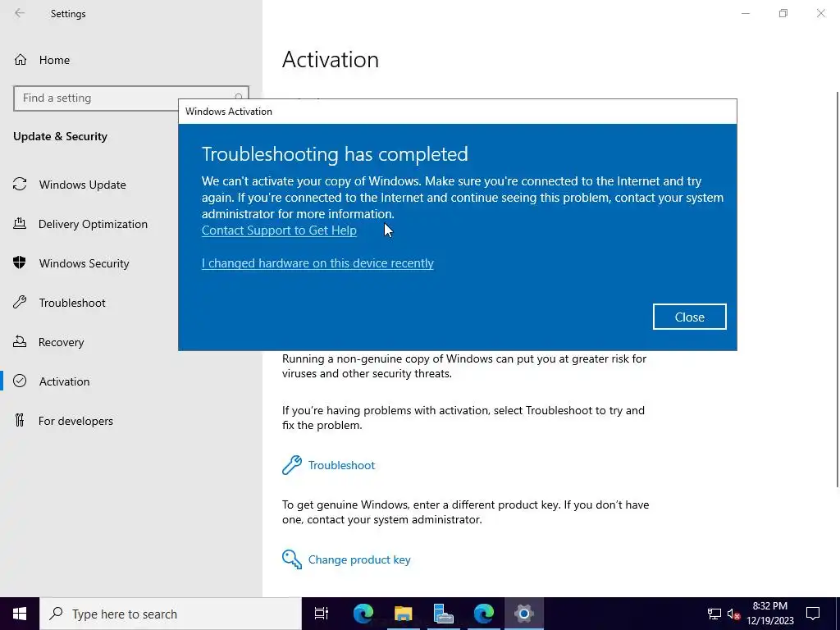Click the Troubleshooting has completed heading
The width and height of the screenshot is (840, 630).
(335, 154)
